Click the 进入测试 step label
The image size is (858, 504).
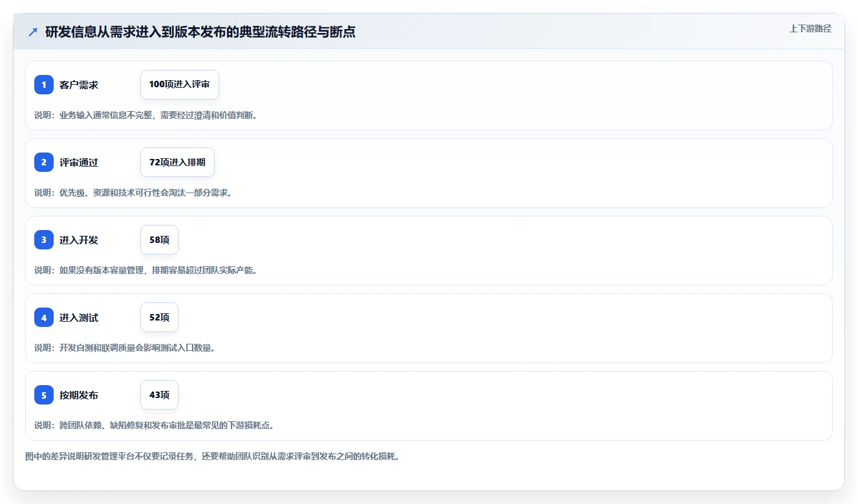[x=79, y=317]
